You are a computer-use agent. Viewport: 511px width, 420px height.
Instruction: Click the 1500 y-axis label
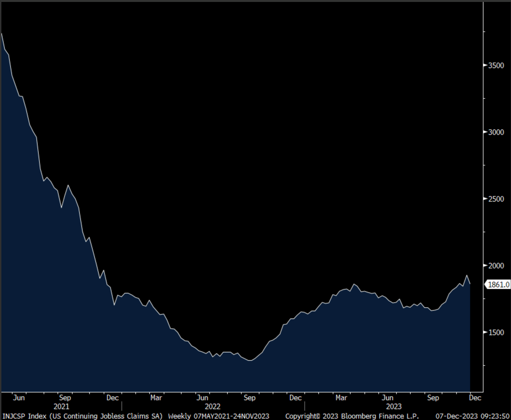click(x=496, y=332)
